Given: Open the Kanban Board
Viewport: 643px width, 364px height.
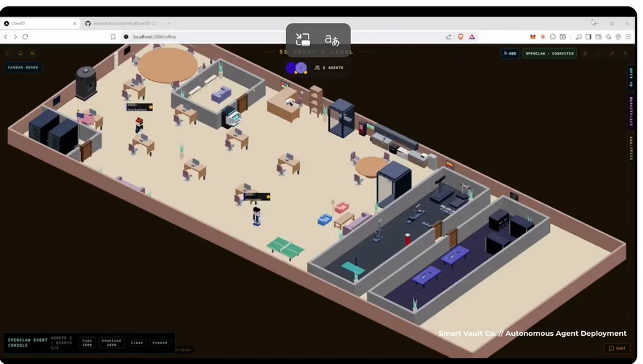Looking at the screenshot, I should pos(23,68).
